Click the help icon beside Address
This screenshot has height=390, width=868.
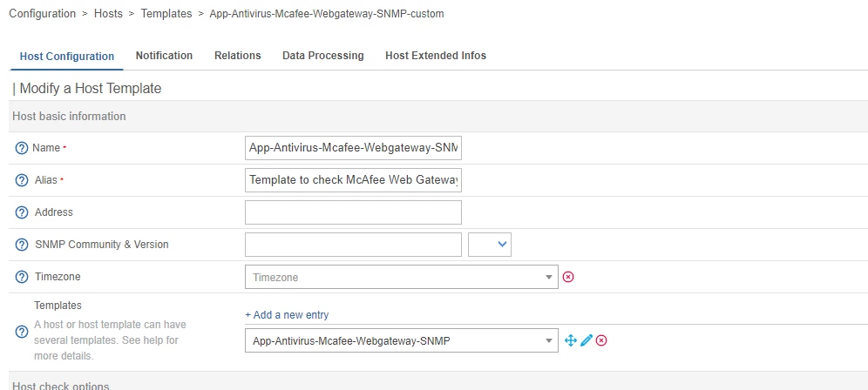click(x=22, y=212)
